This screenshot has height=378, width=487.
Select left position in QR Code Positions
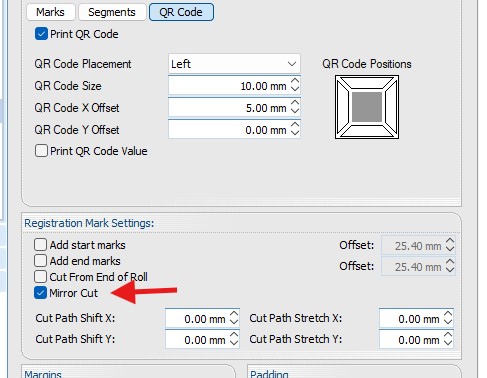click(x=343, y=107)
